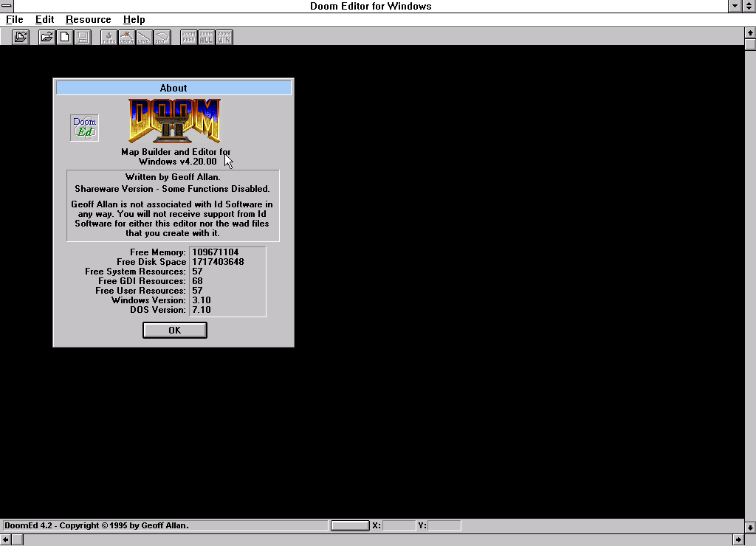Screen dimensions: 756x546
Task: Click the X coordinate field in status bar
Action: pos(399,525)
